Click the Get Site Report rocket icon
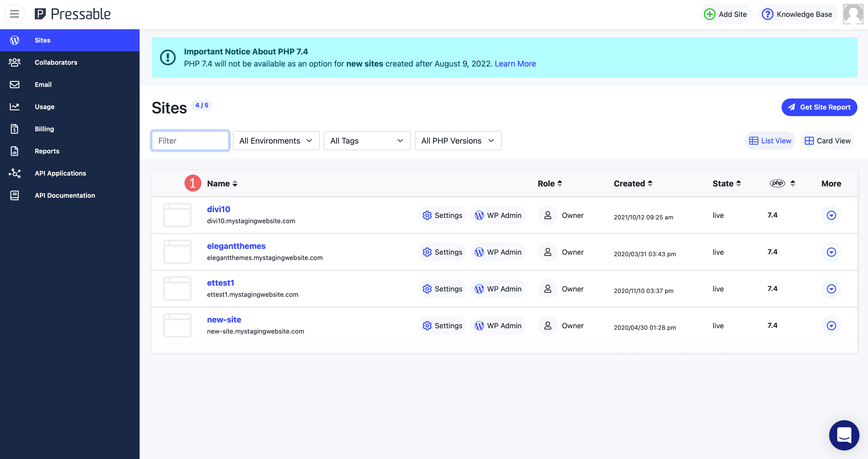The image size is (868, 459). [792, 107]
